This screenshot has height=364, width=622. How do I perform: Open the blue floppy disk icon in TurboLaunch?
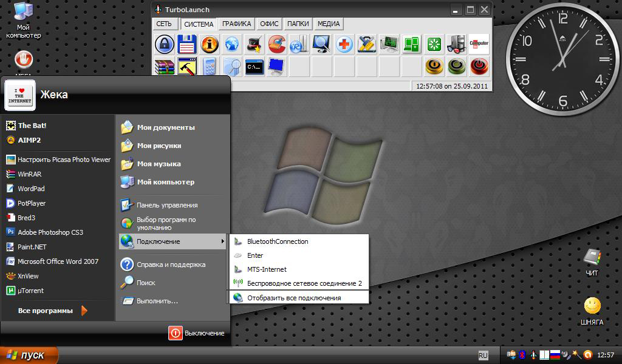[x=187, y=44]
